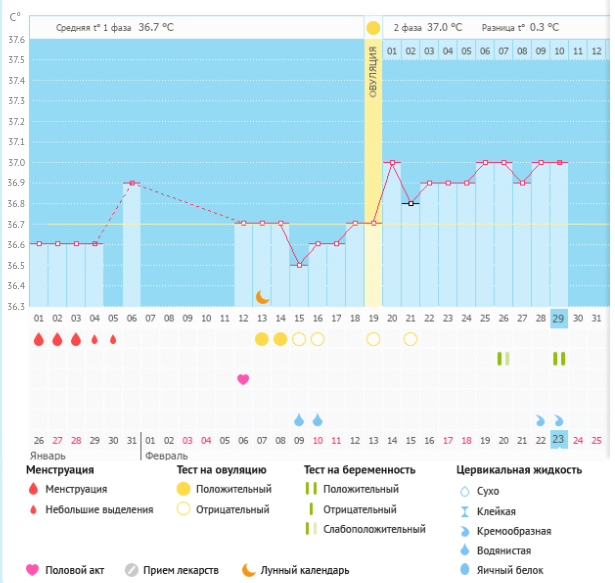This screenshot has width=615, height=583.
Task: Select the temperature point at 36.9 on day 06
Action: pos(132,183)
